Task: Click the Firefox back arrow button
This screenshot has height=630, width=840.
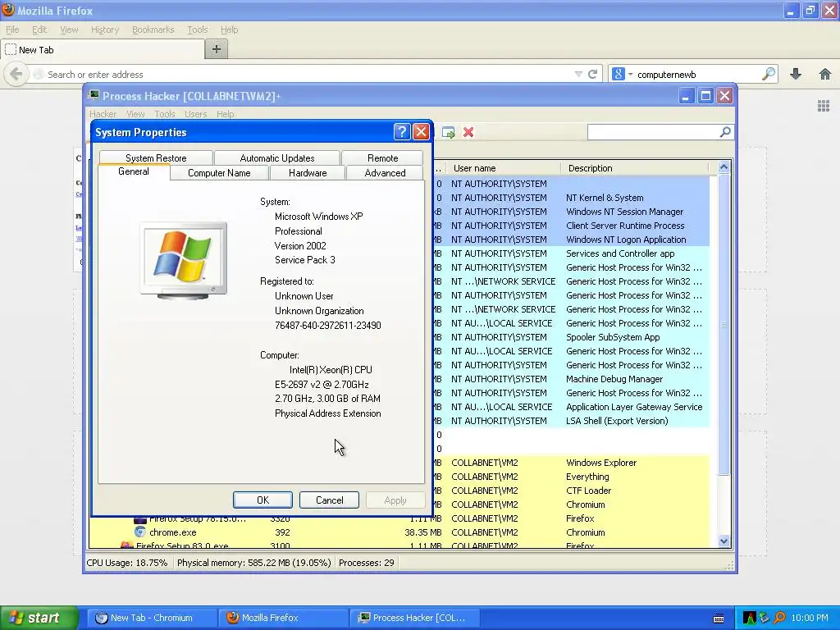Action: tap(16, 74)
